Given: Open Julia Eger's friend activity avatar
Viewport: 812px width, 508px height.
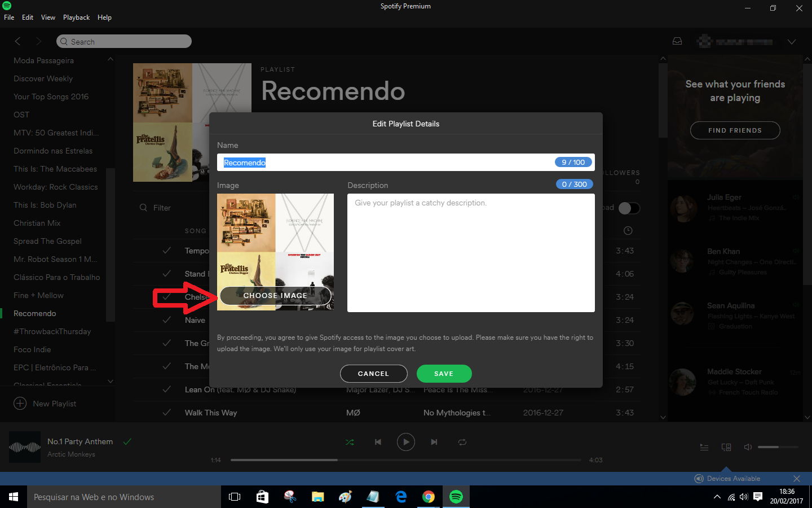Looking at the screenshot, I should point(683,208).
